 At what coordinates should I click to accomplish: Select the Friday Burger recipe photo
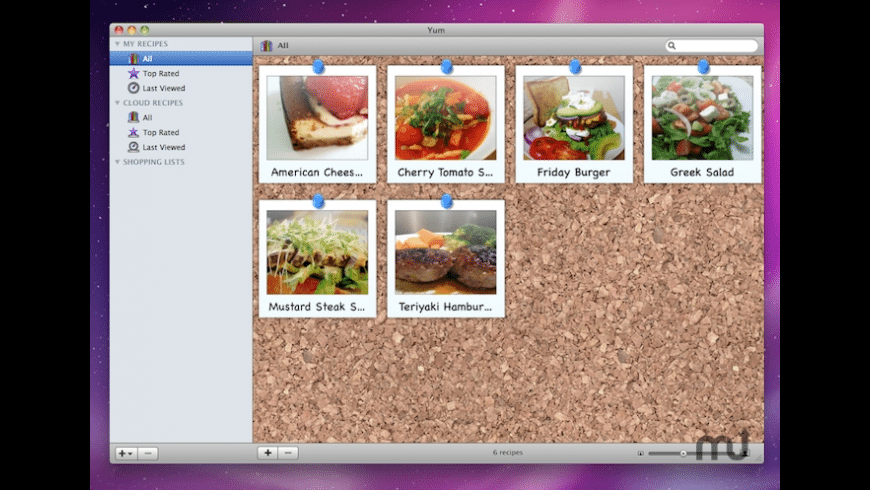(574, 118)
